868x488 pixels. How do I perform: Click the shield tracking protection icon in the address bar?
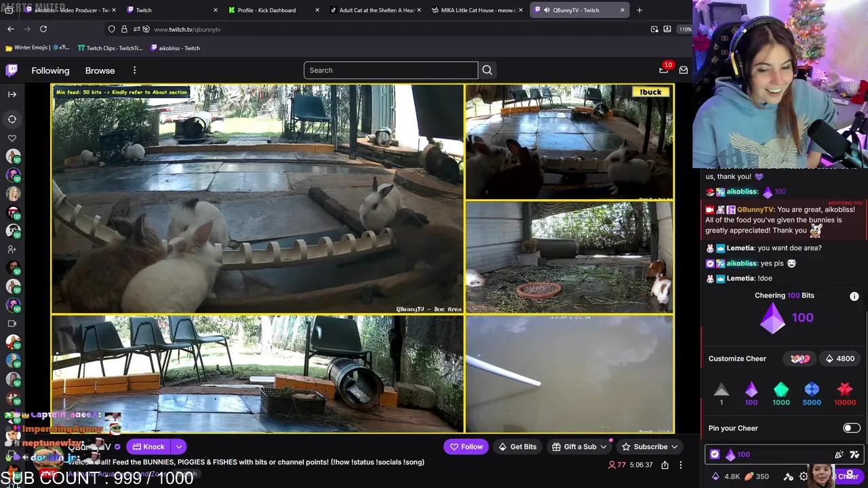coord(112,29)
